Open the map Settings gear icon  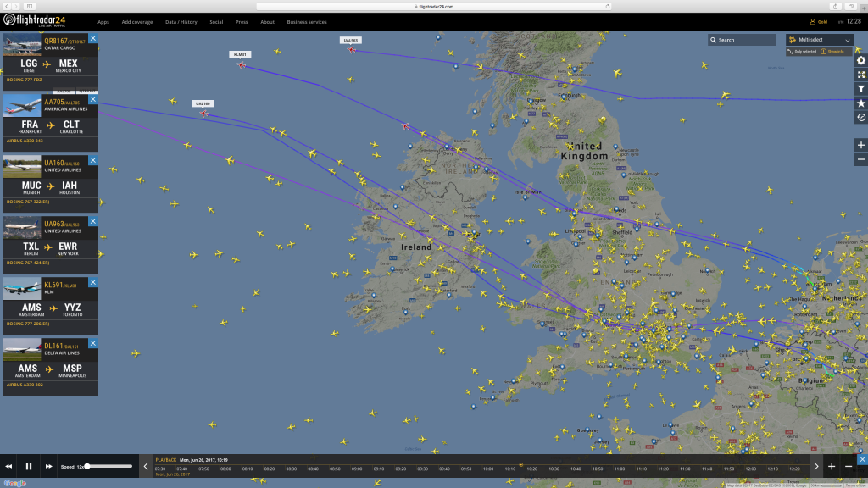[861, 60]
